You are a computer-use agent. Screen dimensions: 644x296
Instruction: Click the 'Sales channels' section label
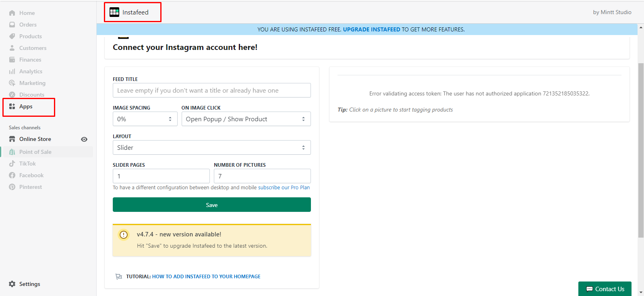pos(25,128)
